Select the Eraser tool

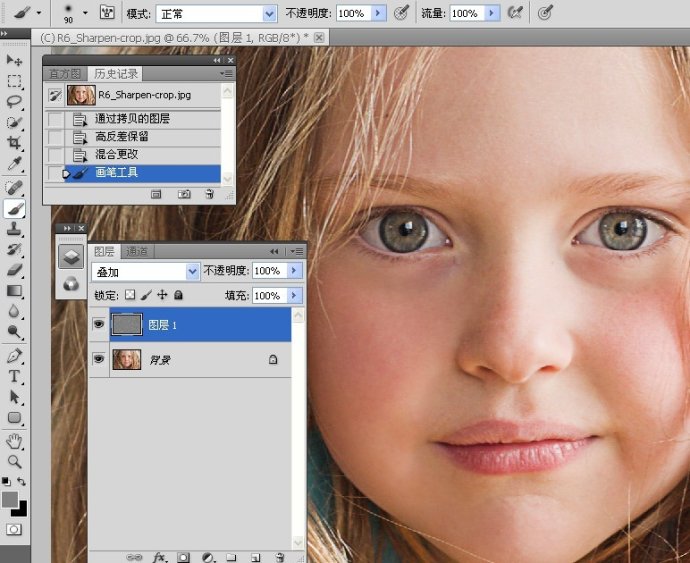click(x=14, y=269)
